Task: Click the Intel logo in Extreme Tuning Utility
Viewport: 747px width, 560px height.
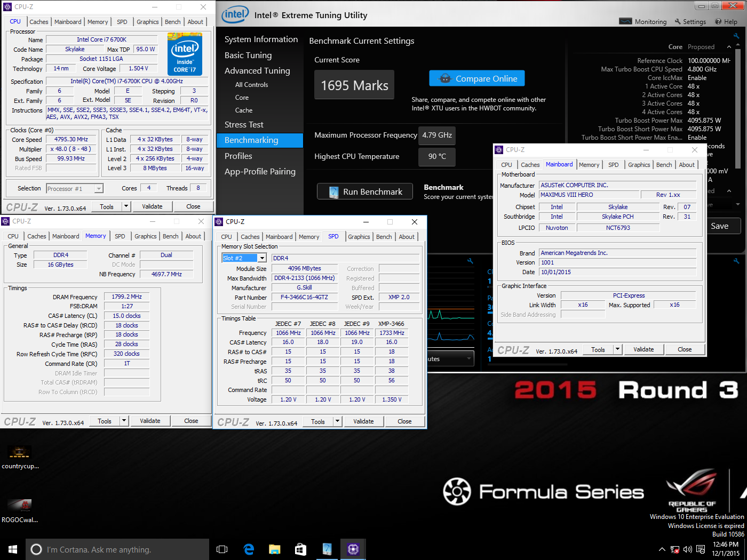Action: click(x=235, y=15)
